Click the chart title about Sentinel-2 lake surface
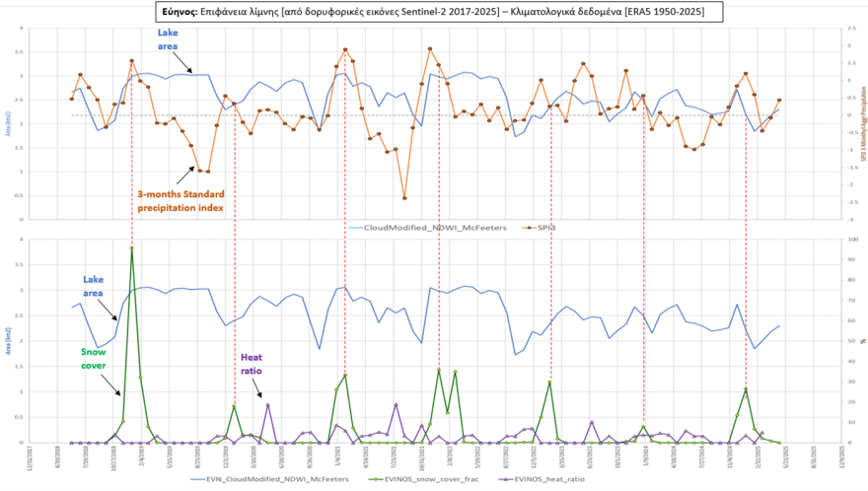This screenshot has height=491, width=868. click(434, 11)
